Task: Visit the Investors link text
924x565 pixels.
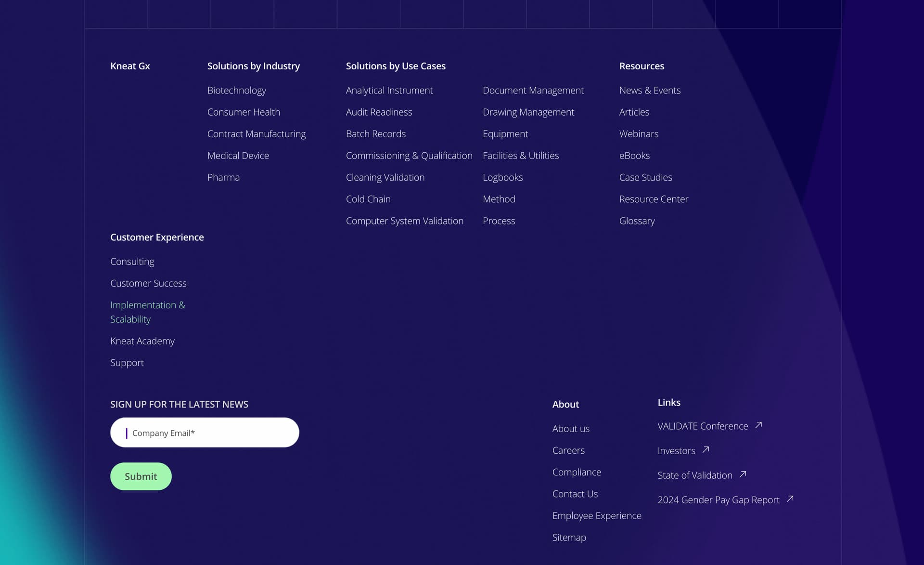Action: click(677, 451)
